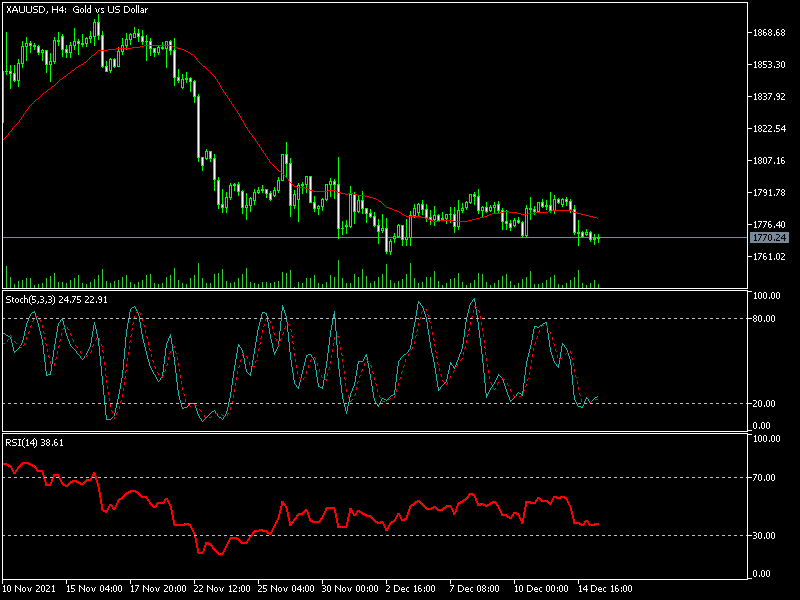Click the 2 Dec 16:00 date label
800x600 pixels.
[411, 589]
